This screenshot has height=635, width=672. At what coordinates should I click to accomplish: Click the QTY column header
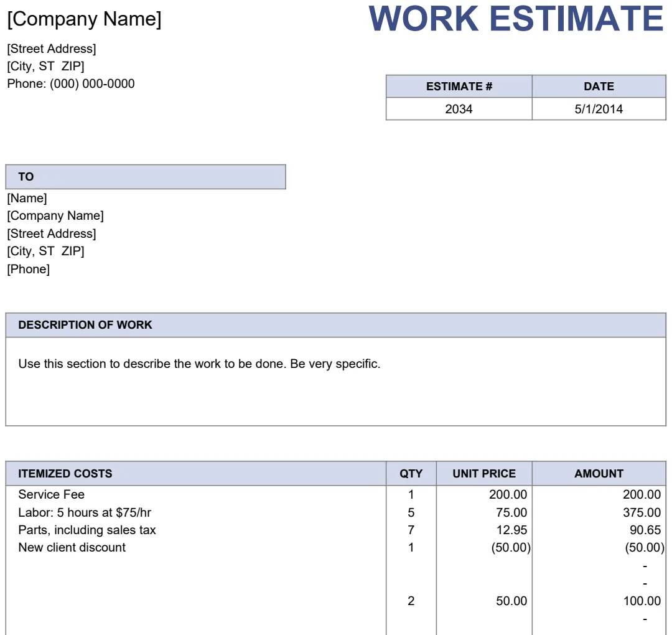click(411, 473)
